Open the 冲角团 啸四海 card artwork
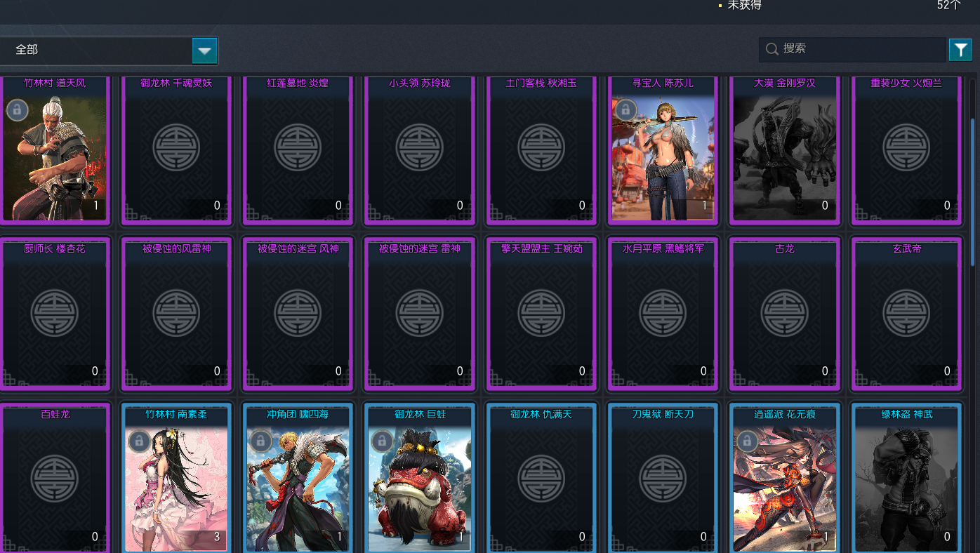Screen dimensions: 980x553 (298, 488)
